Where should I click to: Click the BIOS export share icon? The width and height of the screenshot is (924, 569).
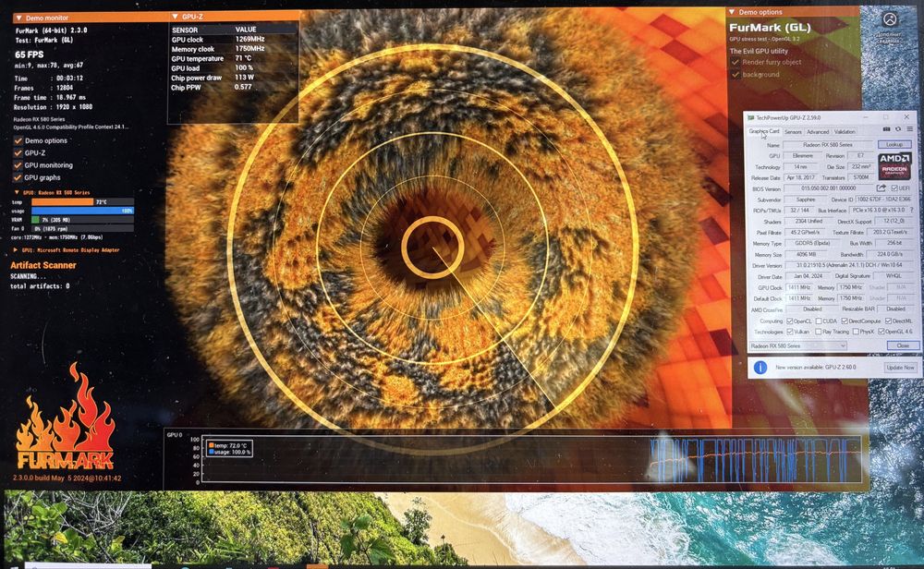pyautogui.click(x=881, y=188)
